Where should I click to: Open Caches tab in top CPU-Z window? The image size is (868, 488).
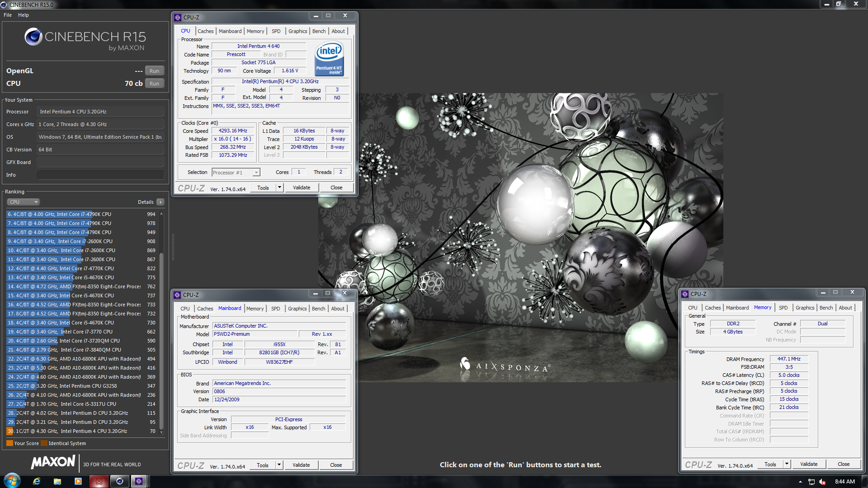click(x=205, y=31)
